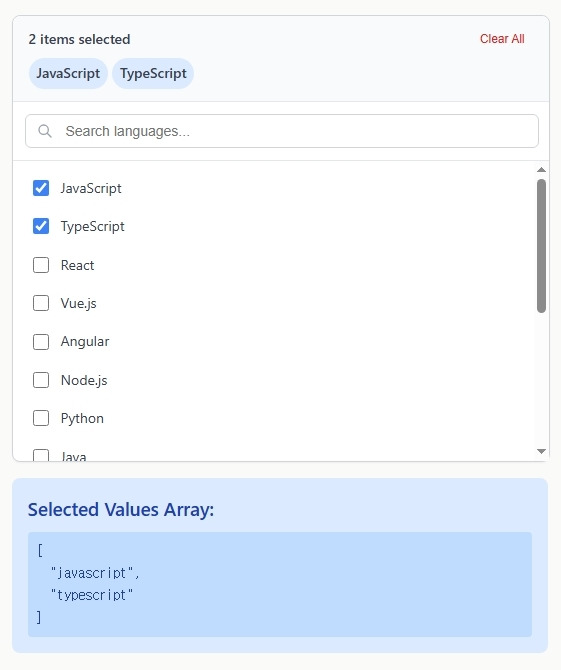The height and width of the screenshot is (670, 561).
Task: Uncheck the JavaScript checkbox
Action: pyautogui.click(x=41, y=188)
